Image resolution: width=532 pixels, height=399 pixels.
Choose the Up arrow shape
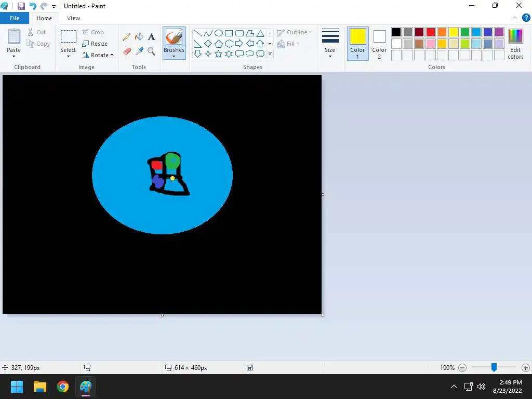[x=260, y=44]
